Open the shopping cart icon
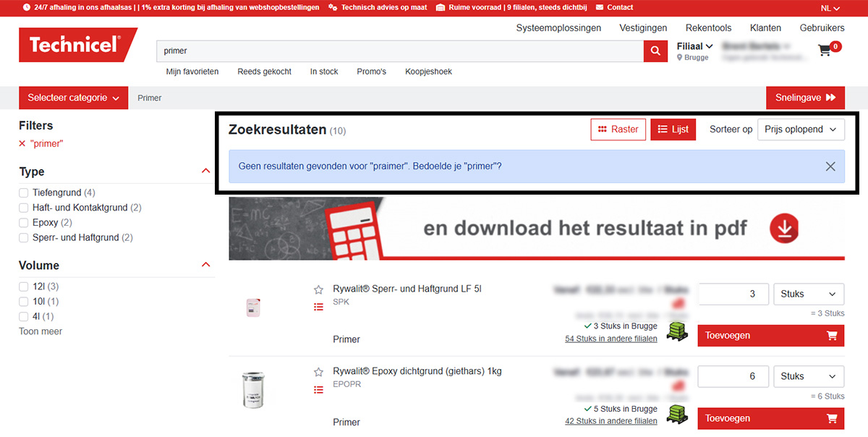Image resolution: width=868 pixels, height=437 pixels. pos(825,51)
